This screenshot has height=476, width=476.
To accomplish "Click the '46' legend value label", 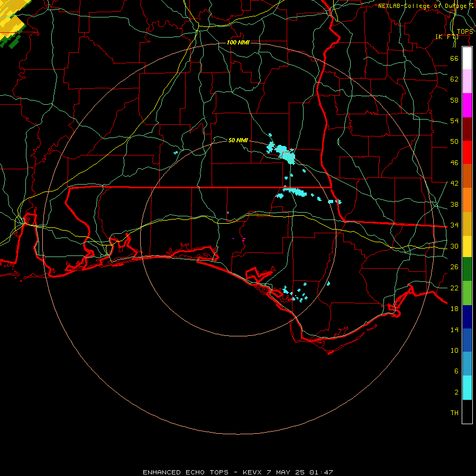I will point(454,163).
